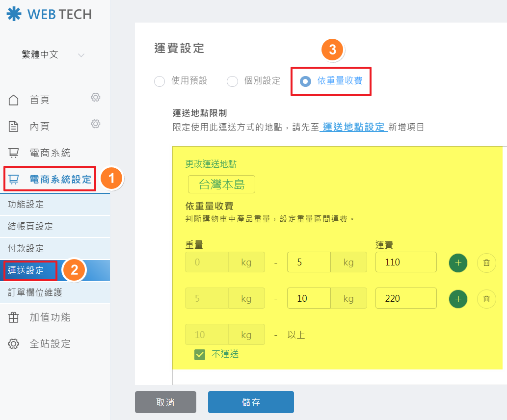Click the shipping fee field showing 110
The height and width of the screenshot is (420, 507).
405,262
